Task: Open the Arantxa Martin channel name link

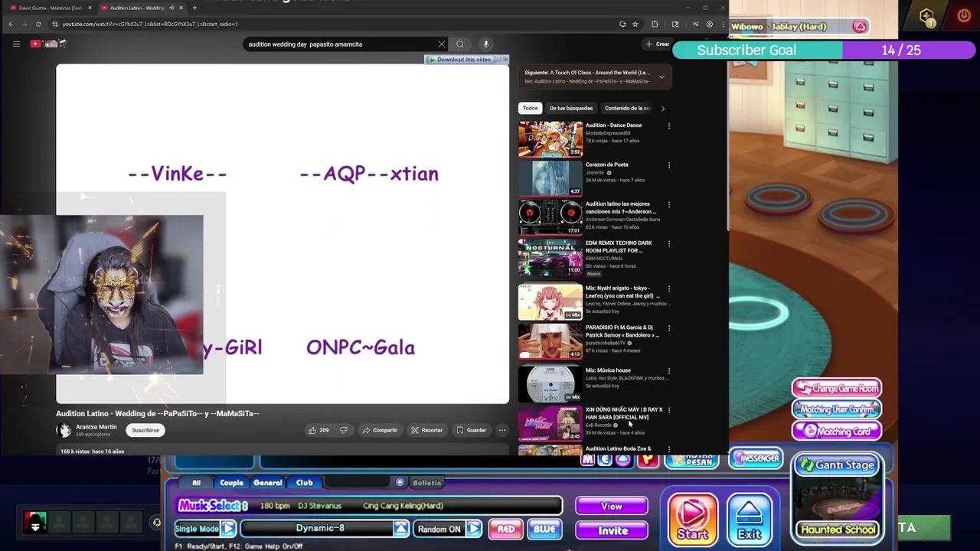Action: pos(96,427)
